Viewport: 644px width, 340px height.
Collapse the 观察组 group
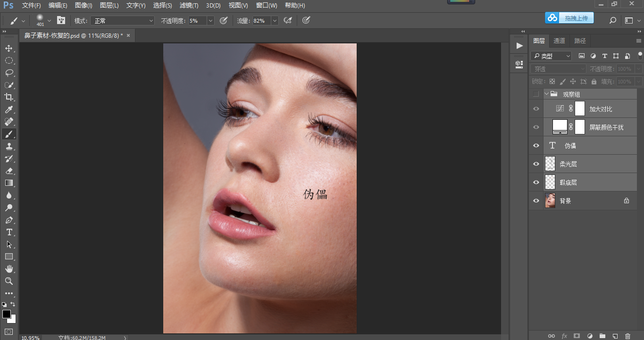point(547,94)
